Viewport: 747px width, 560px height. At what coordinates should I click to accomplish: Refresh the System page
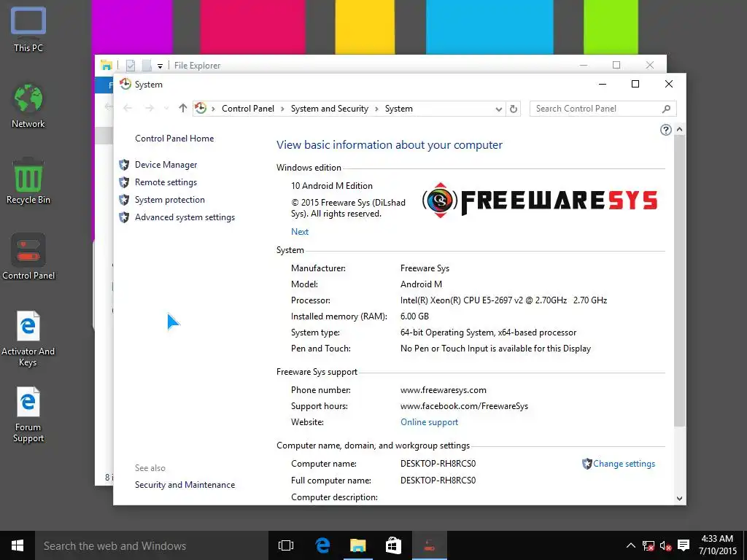(514, 109)
